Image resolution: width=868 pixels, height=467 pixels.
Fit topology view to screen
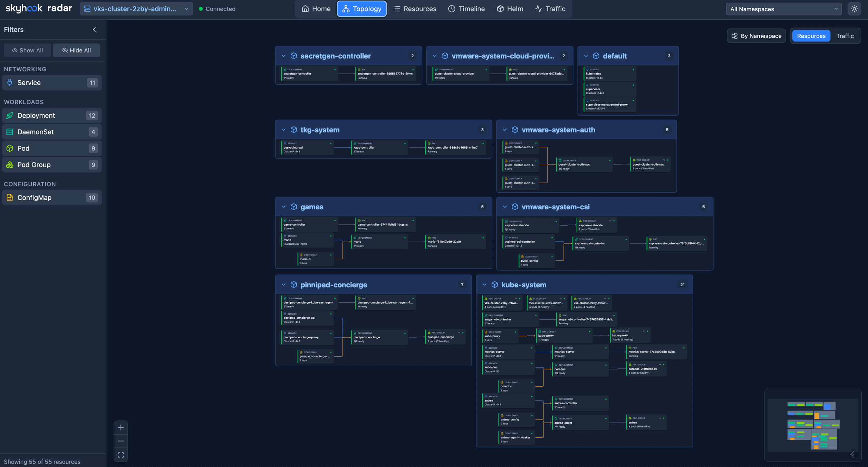tap(120, 455)
